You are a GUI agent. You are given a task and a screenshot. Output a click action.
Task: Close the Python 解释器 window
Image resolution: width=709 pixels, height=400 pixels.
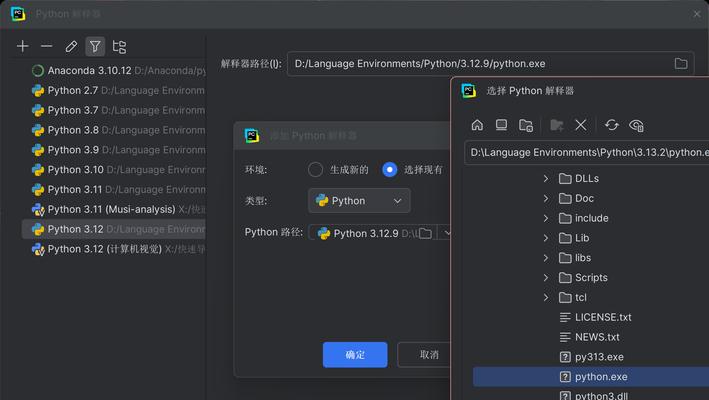[697, 14]
